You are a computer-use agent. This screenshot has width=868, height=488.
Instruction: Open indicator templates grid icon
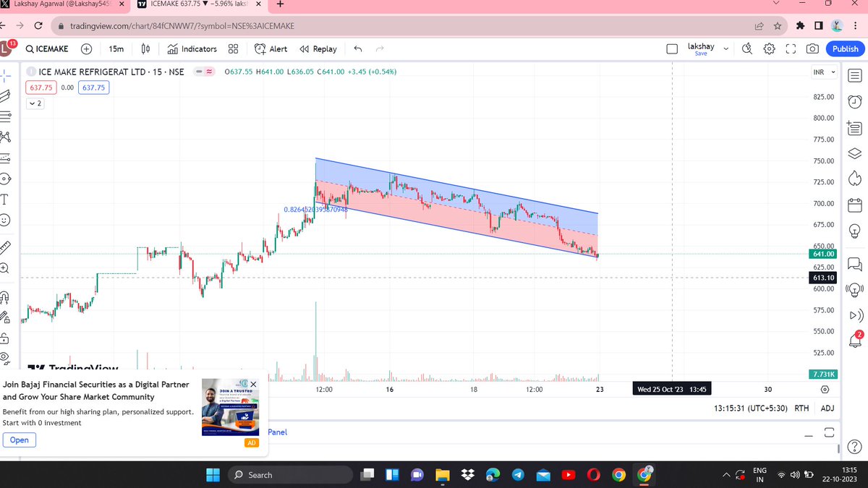tap(233, 49)
